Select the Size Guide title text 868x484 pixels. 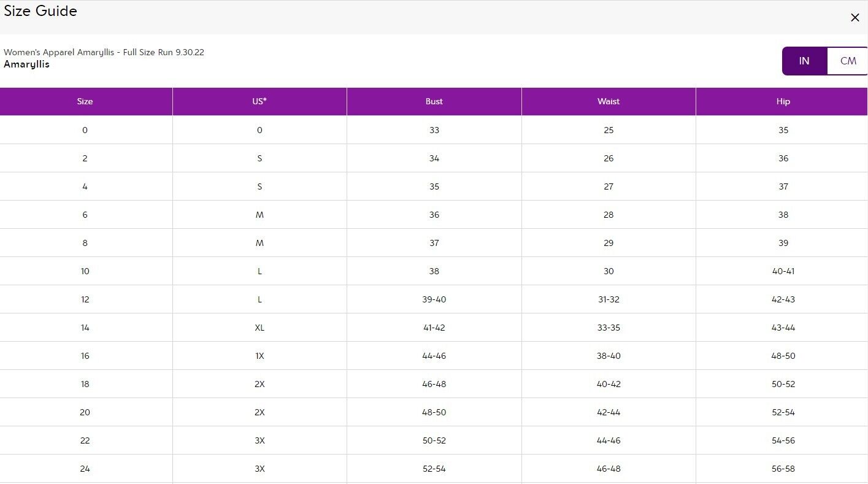click(x=40, y=11)
